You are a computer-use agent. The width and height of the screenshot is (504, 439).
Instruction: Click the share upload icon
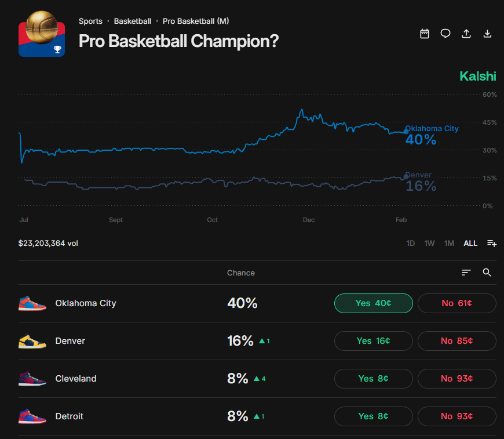[466, 34]
